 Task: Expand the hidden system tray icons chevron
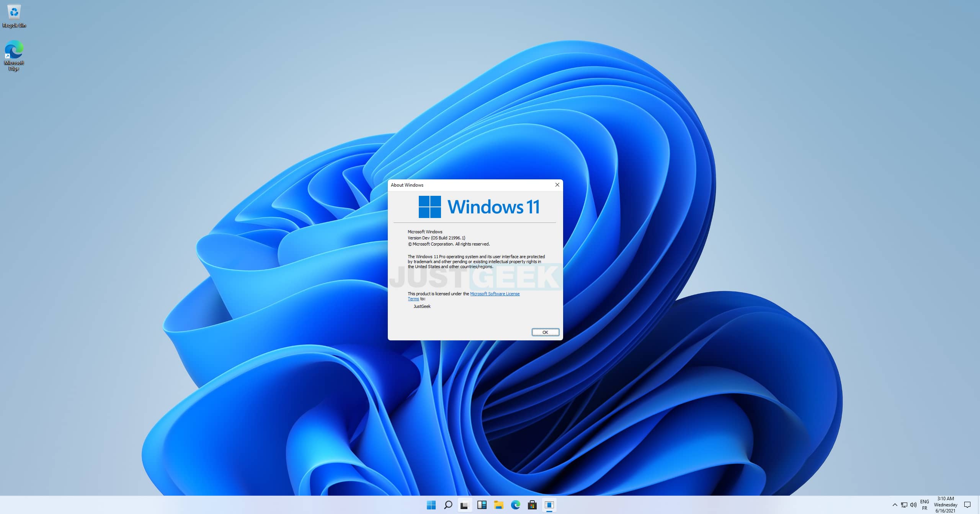(895, 505)
